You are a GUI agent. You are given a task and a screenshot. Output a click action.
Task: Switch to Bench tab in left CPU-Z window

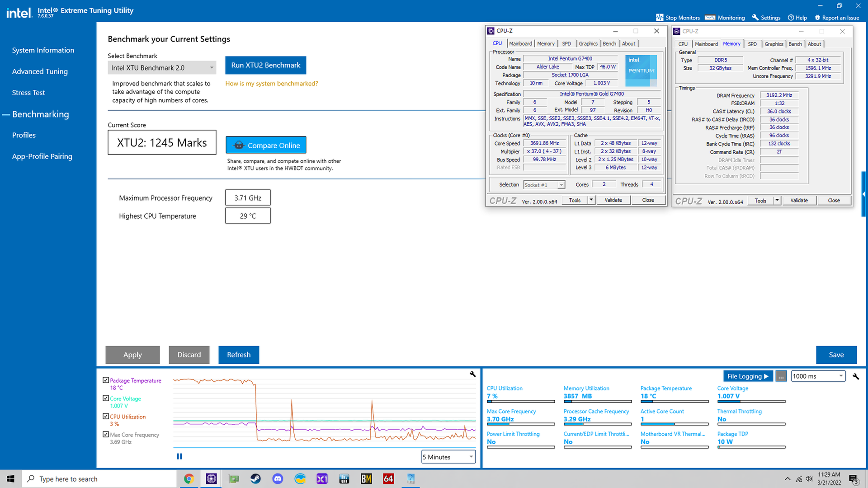tap(609, 43)
